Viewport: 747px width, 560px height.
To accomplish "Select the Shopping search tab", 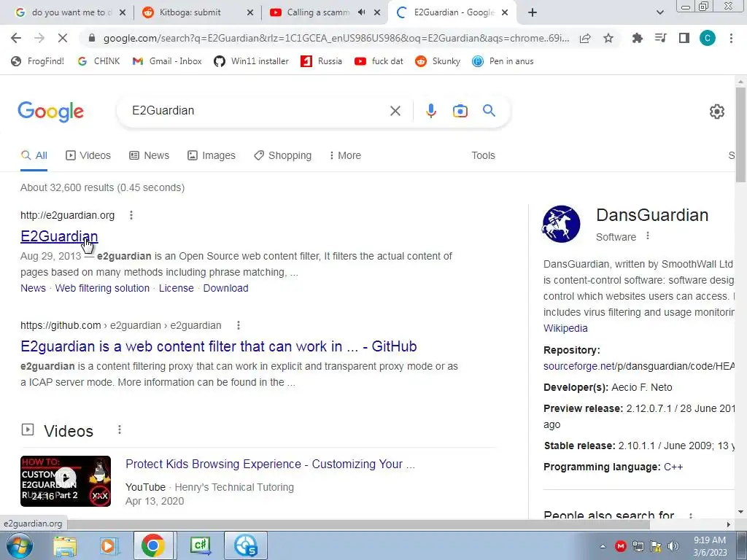I will pyautogui.click(x=283, y=156).
